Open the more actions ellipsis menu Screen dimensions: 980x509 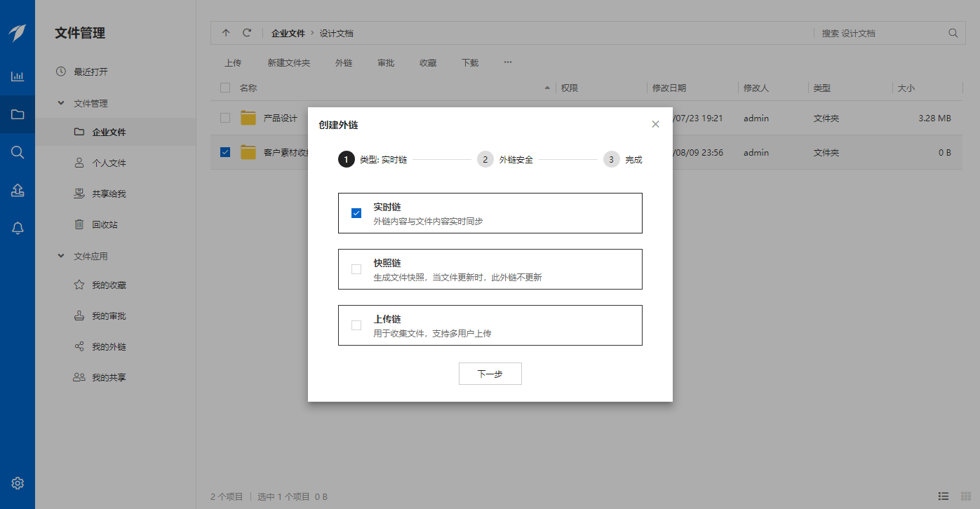pos(508,62)
